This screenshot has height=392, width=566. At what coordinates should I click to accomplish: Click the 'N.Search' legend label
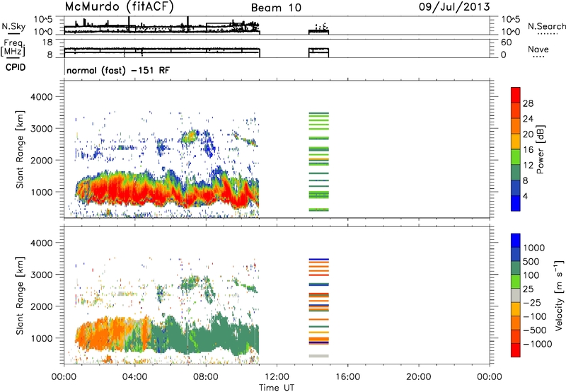point(546,26)
